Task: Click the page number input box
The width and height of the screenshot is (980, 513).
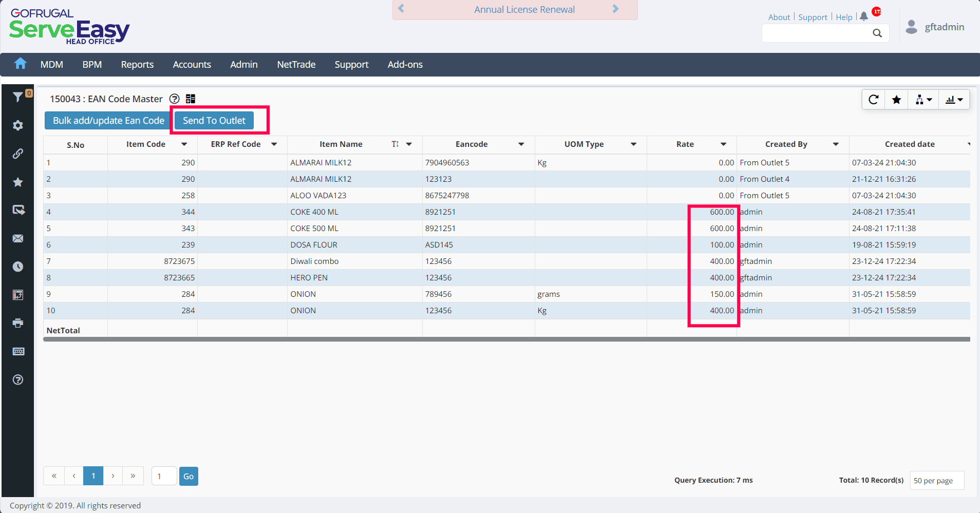Action: click(164, 476)
